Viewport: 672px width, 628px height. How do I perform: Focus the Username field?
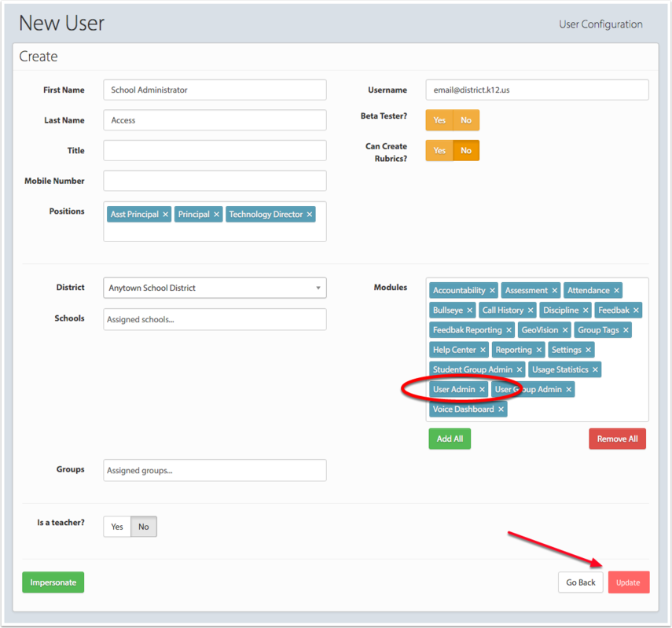[537, 90]
